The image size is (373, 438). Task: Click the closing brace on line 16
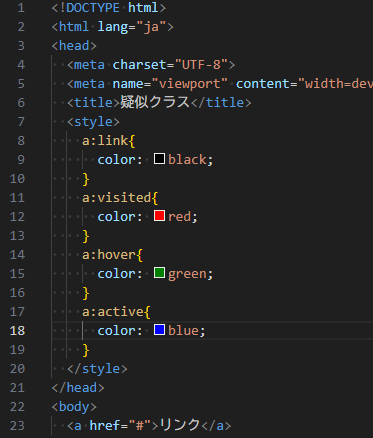click(86, 293)
